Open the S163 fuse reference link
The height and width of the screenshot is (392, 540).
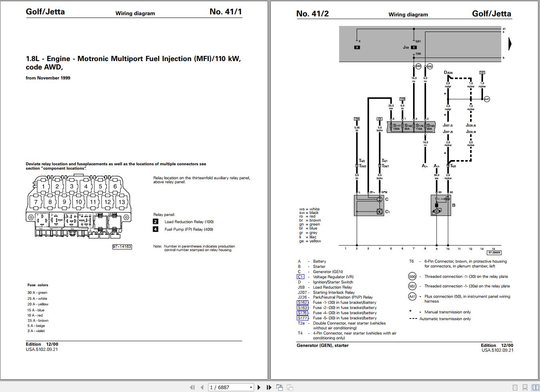(x=302, y=308)
